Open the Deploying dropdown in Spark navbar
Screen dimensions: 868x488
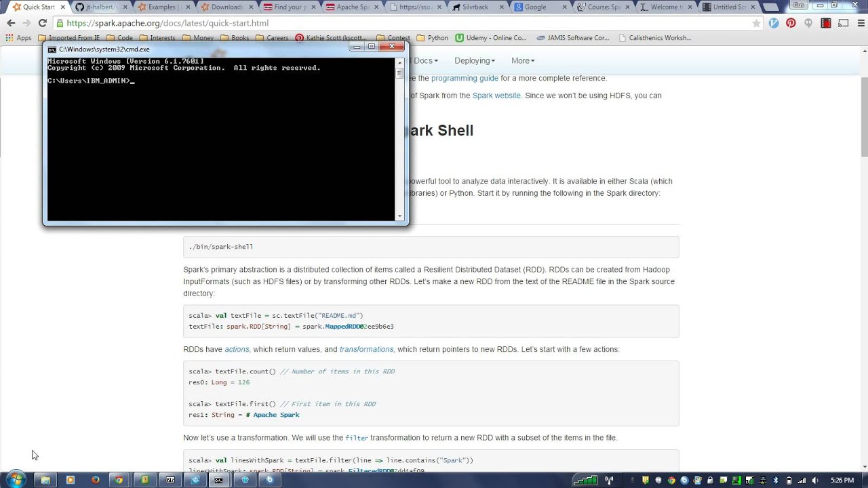[475, 60]
